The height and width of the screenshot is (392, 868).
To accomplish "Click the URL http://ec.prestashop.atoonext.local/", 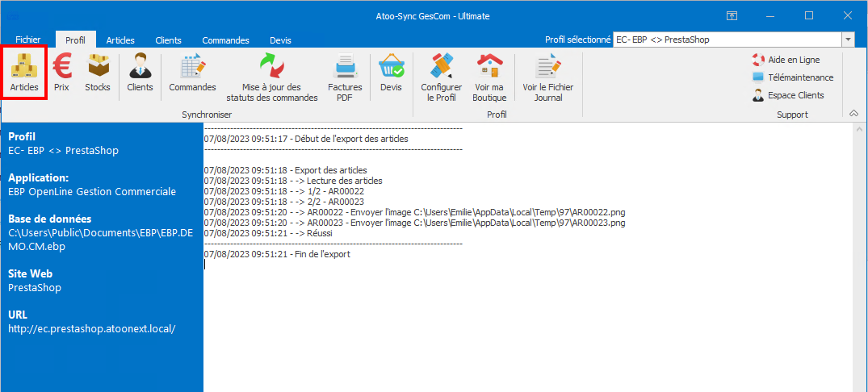I will pos(92,328).
